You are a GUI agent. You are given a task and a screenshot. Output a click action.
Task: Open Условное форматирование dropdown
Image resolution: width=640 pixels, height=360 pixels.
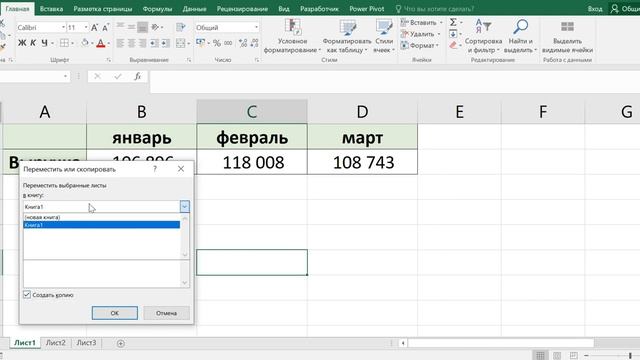(x=292, y=36)
